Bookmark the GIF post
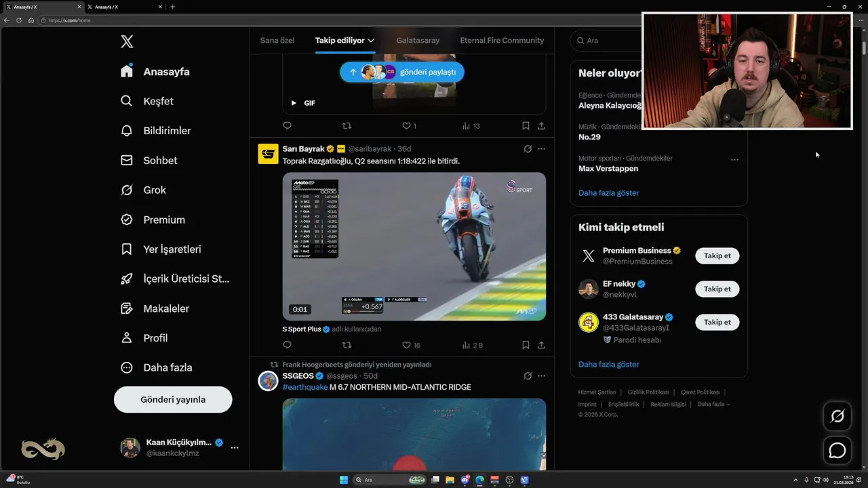 526,125
